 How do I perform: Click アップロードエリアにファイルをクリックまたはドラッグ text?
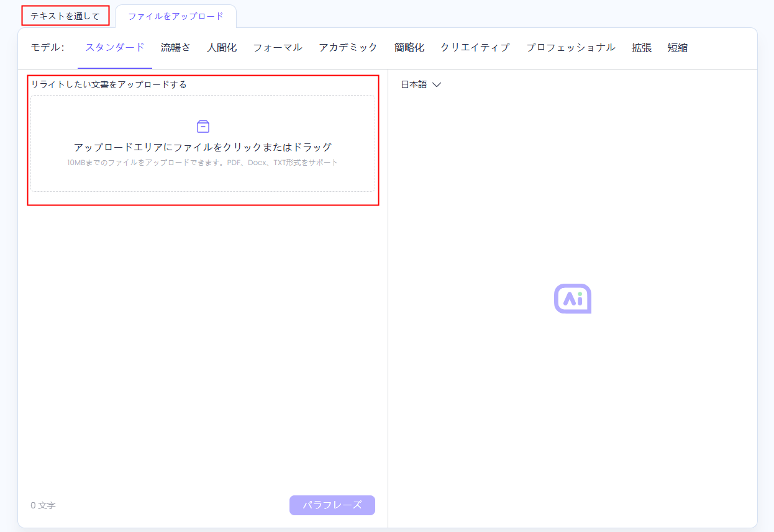(x=203, y=147)
